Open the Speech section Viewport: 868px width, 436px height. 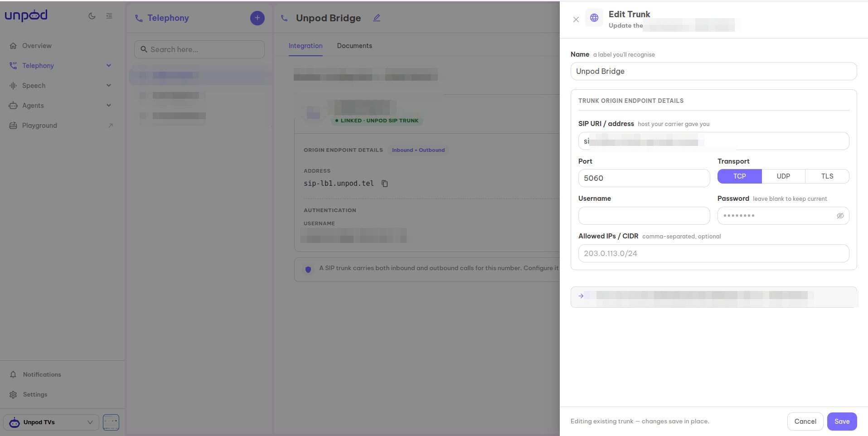click(x=34, y=86)
